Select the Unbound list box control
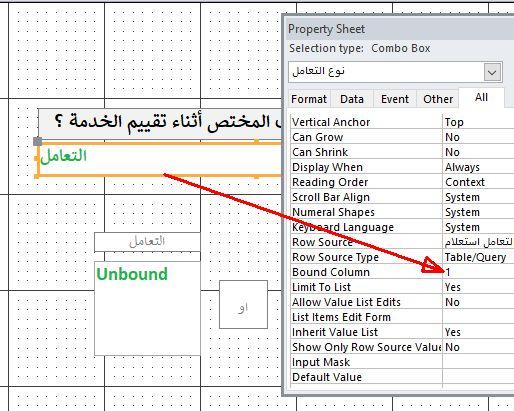Viewport: 514px width, 411px height. click(148, 308)
